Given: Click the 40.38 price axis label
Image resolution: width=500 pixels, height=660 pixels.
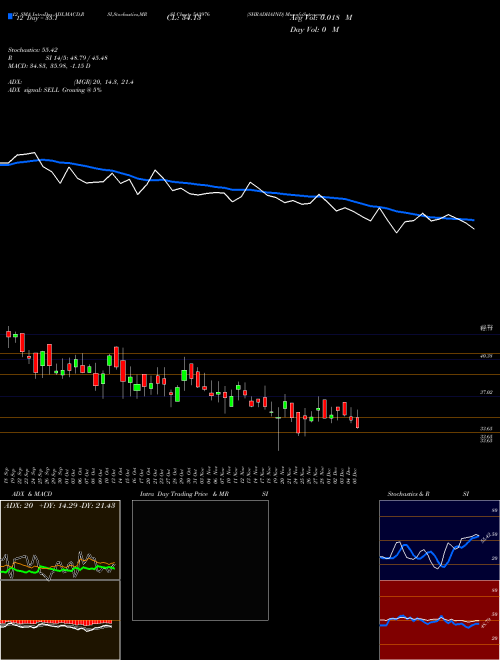Looking at the screenshot, I should click(486, 356).
